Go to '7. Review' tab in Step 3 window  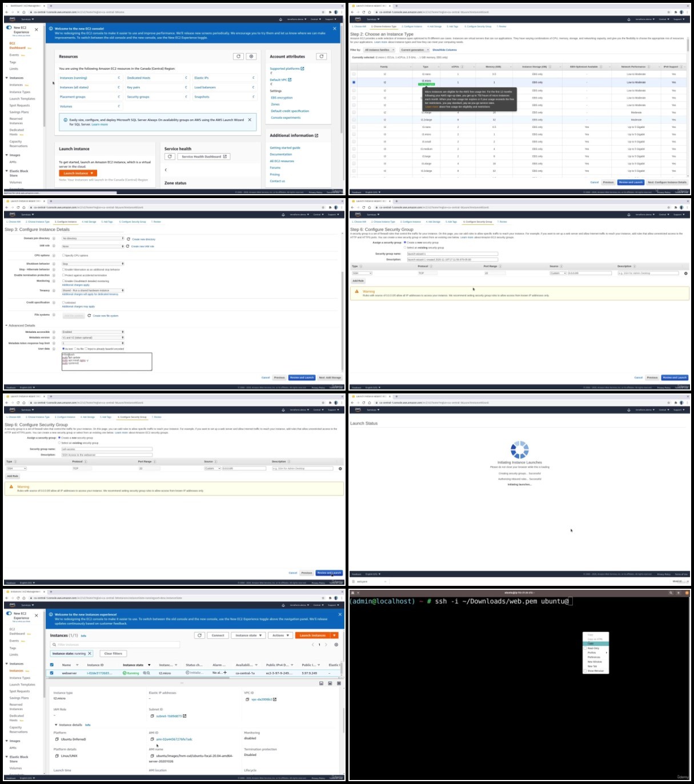[156, 222]
